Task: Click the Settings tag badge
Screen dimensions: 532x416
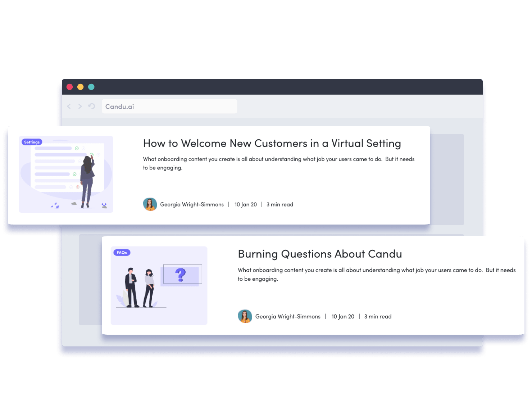Action: (32, 142)
